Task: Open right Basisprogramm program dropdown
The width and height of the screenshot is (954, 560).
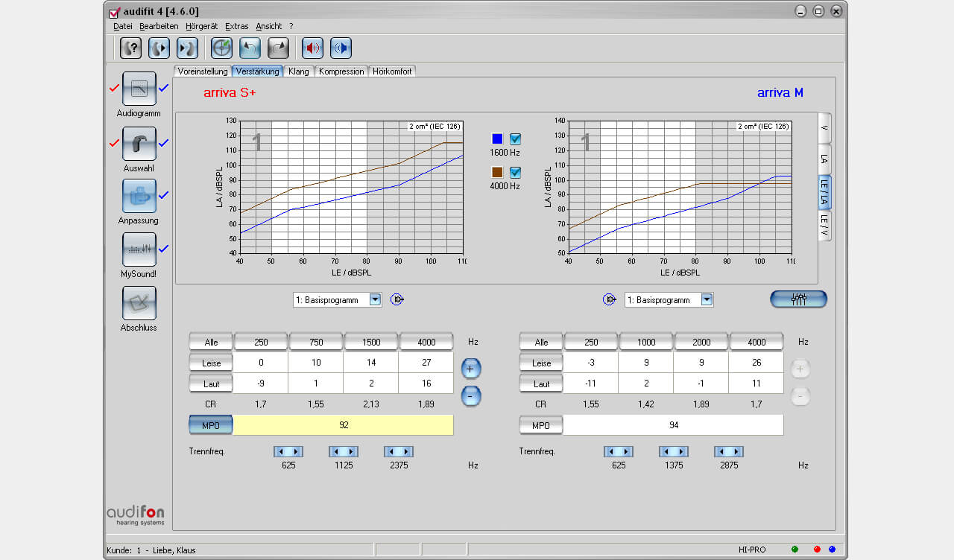Action: coord(707,300)
